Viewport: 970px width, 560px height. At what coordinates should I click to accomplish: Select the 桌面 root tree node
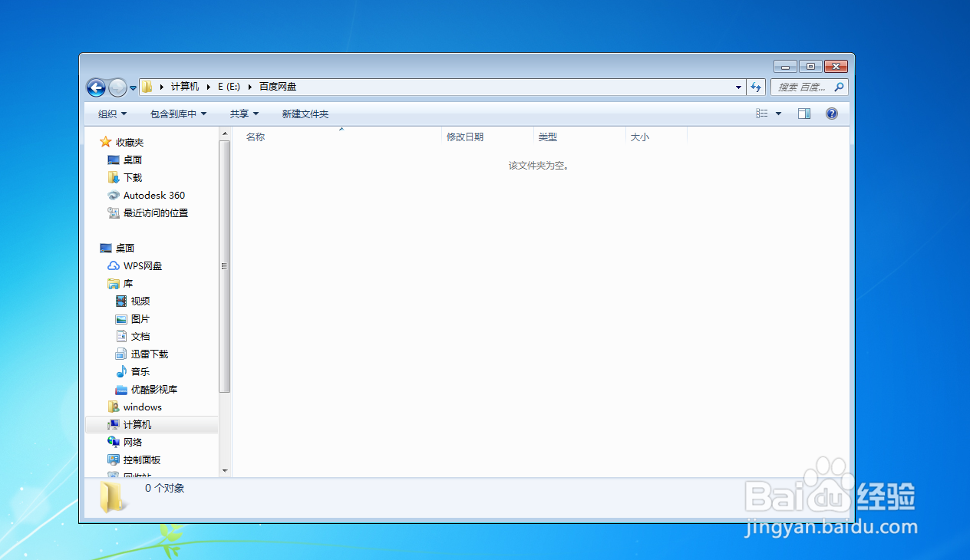click(125, 248)
